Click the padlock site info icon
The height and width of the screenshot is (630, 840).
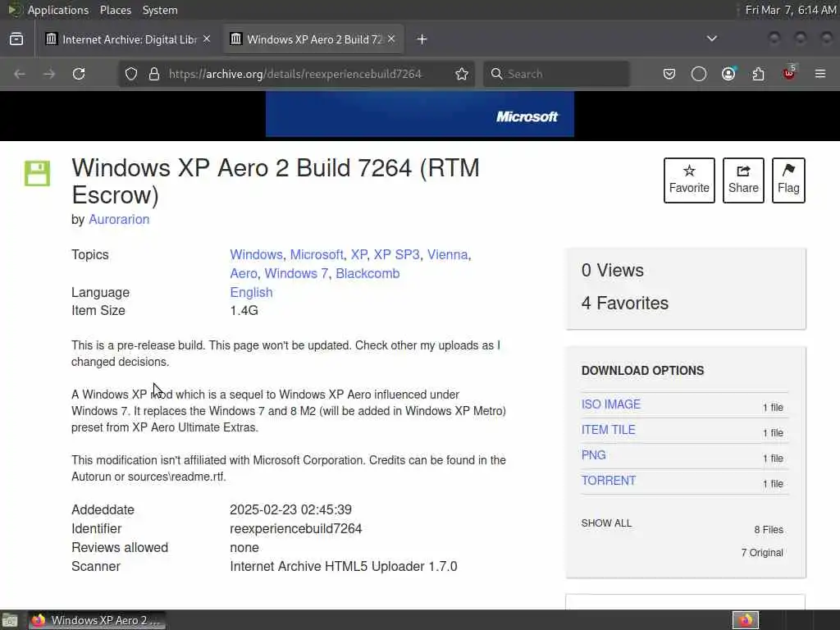pyautogui.click(x=154, y=74)
